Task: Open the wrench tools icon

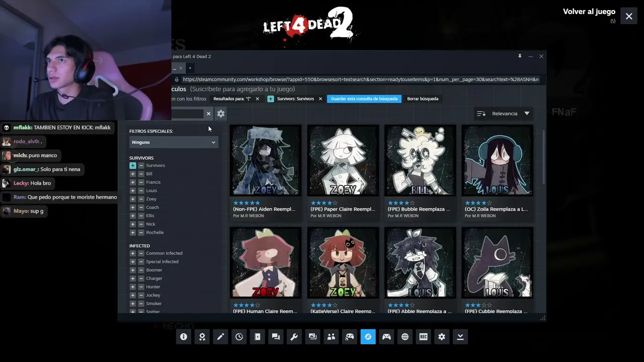Action: [294, 337]
